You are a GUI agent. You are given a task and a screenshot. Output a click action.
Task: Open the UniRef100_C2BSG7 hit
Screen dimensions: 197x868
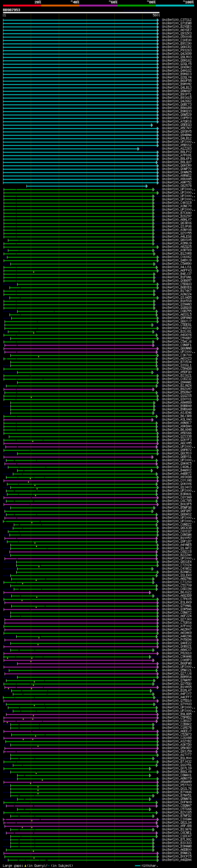[x=177, y=721]
